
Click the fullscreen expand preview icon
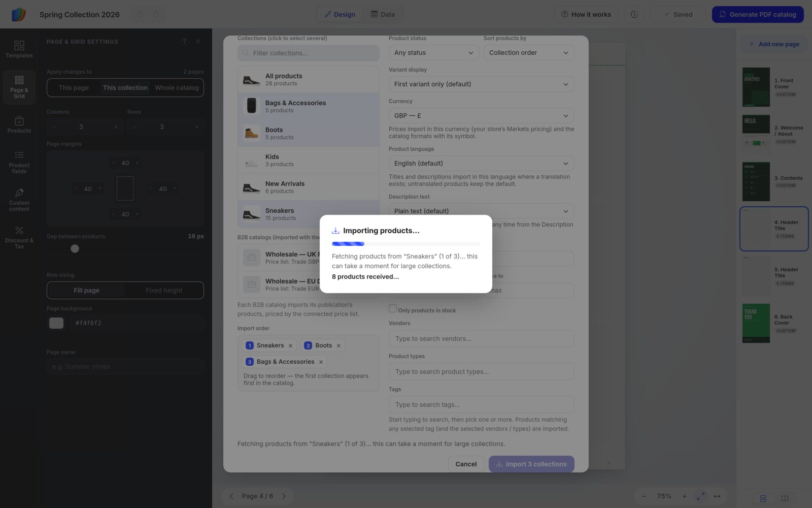coord(701,496)
